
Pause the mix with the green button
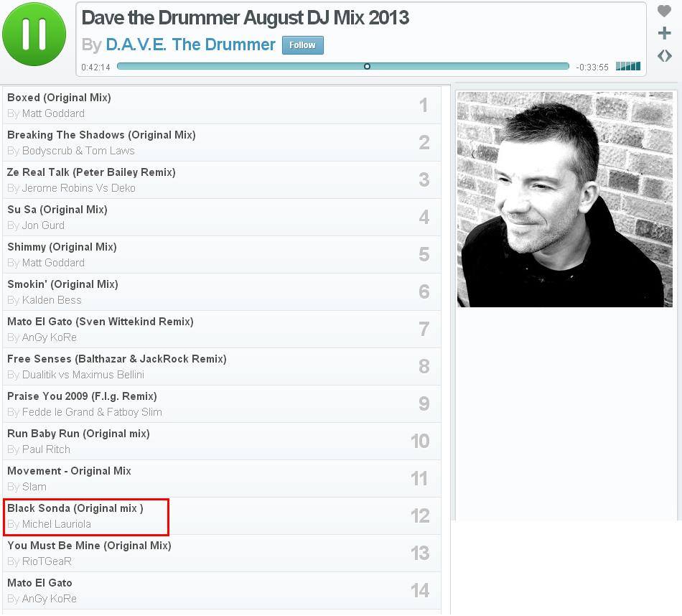pos(34,34)
